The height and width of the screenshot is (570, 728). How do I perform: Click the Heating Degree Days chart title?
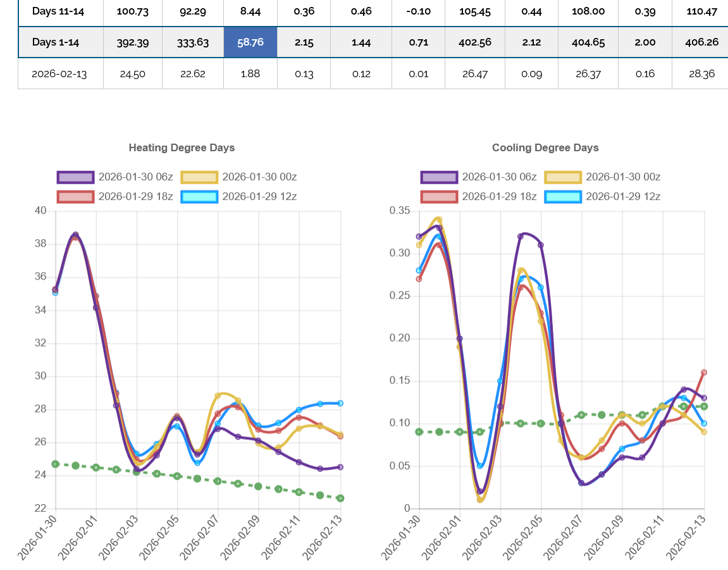click(x=182, y=147)
